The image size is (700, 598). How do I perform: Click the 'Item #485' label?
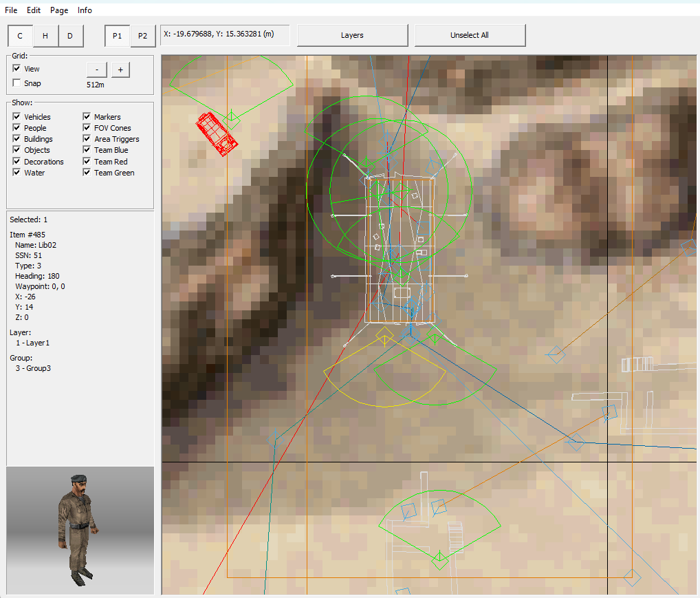click(28, 235)
